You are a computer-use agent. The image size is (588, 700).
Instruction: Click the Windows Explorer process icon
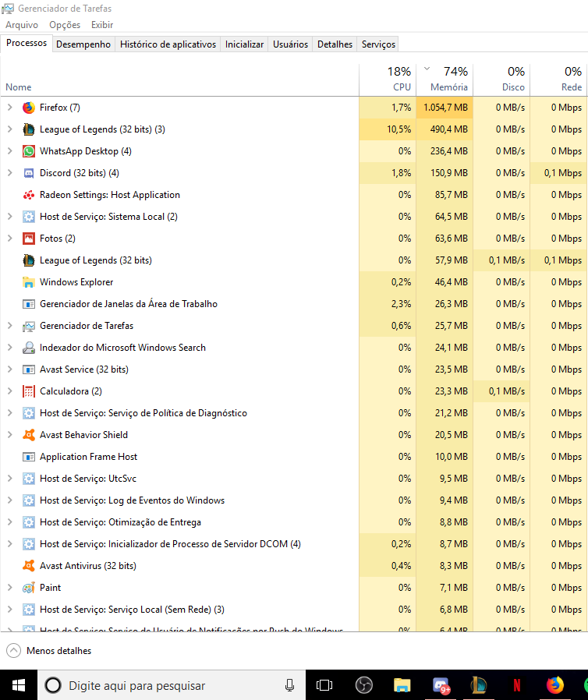point(29,282)
